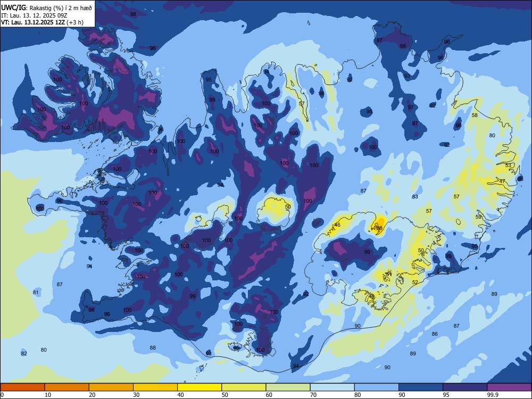Click the humidity value '59' on the map
The image size is (532, 399).
pyautogui.click(x=478, y=217)
